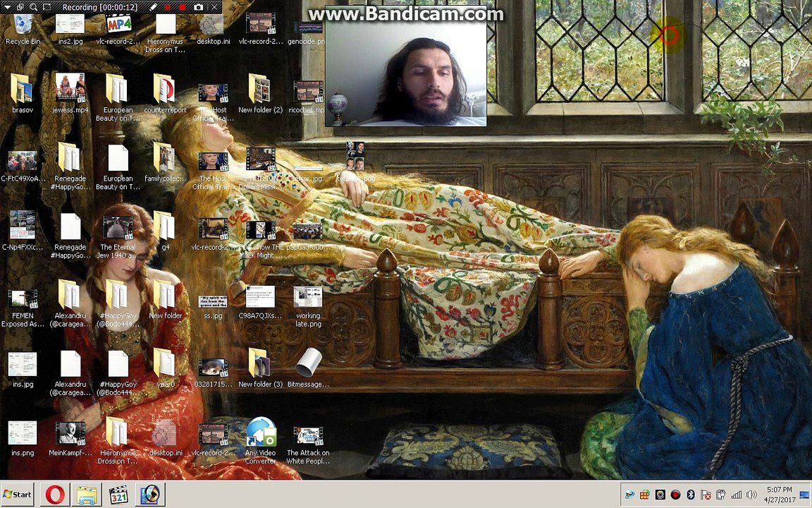This screenshot has height=508, width=812.
Task: Select the ins.png file icon
Action: pos(23,438)
